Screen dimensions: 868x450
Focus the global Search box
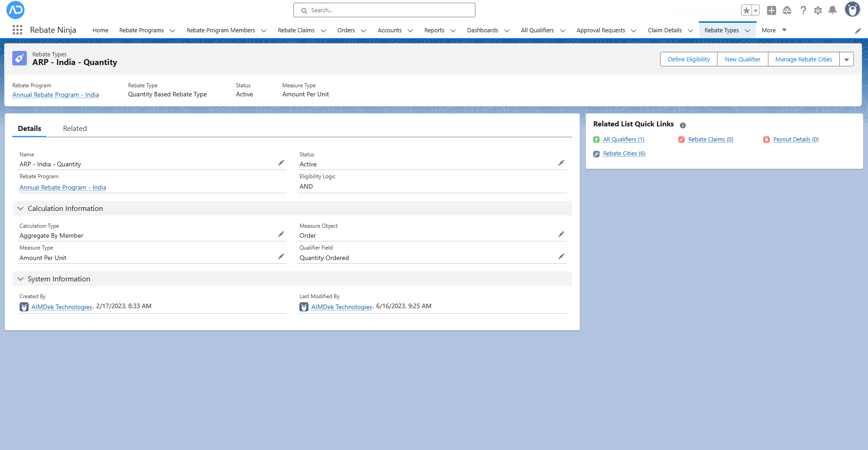(384, 10)
